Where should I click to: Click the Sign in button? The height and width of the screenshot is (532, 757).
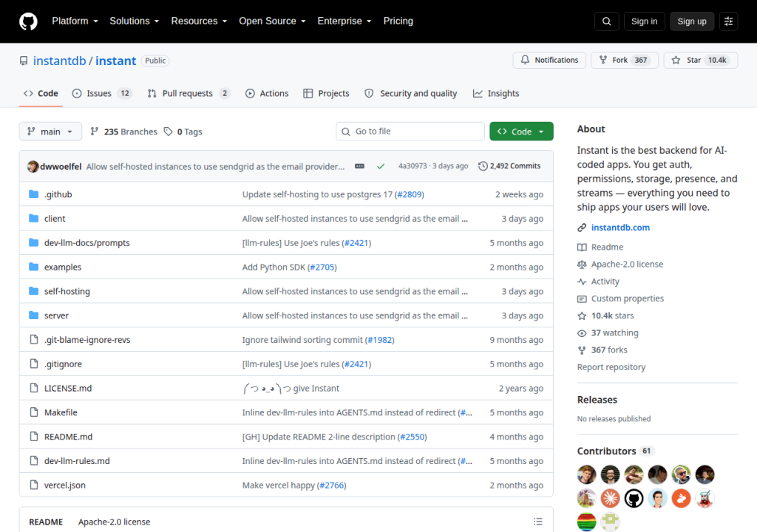(x=644, y=21)
